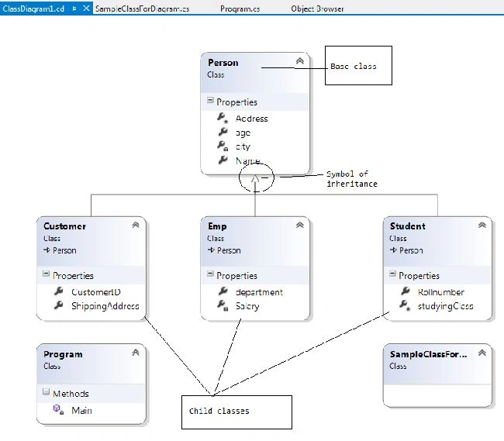Select the Rollnumber property name
The height and width of the screenshot is (441, 504).
point(441,292)
